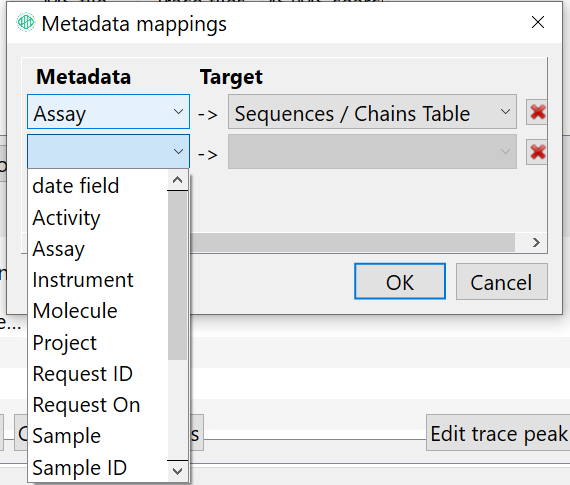Click the dropdown list's down scroll arrow
This screenshot has width=570, height=485.
pos(177,472)
